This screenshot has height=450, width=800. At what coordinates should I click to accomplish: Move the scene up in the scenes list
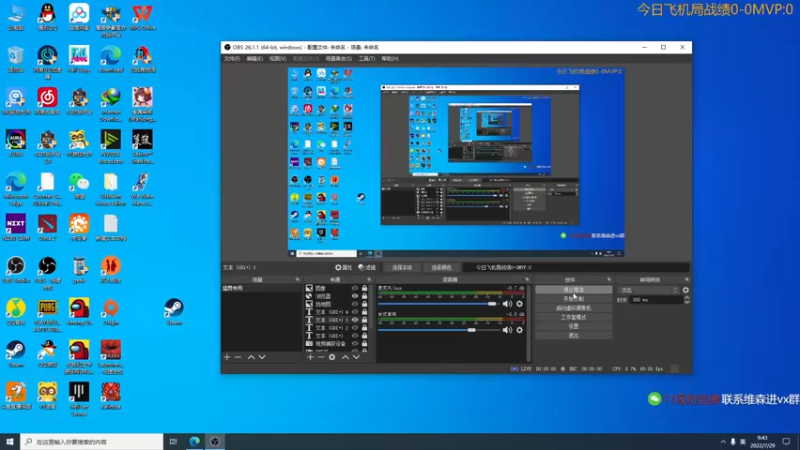[x=251, y=357]
